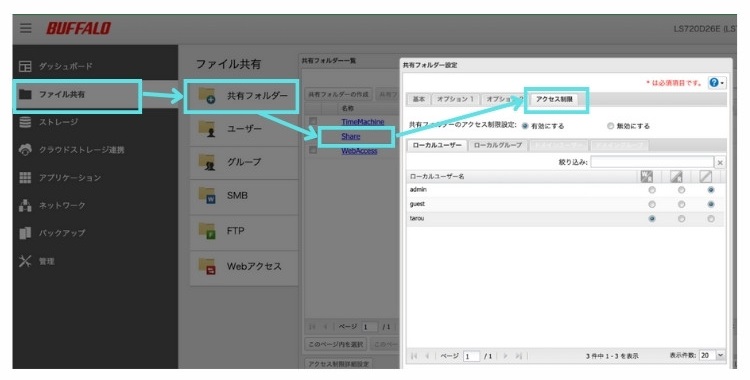Click the read/write permission column header icon
The height and width of the screenshot is (380, 750).
(x=647, y=176)
